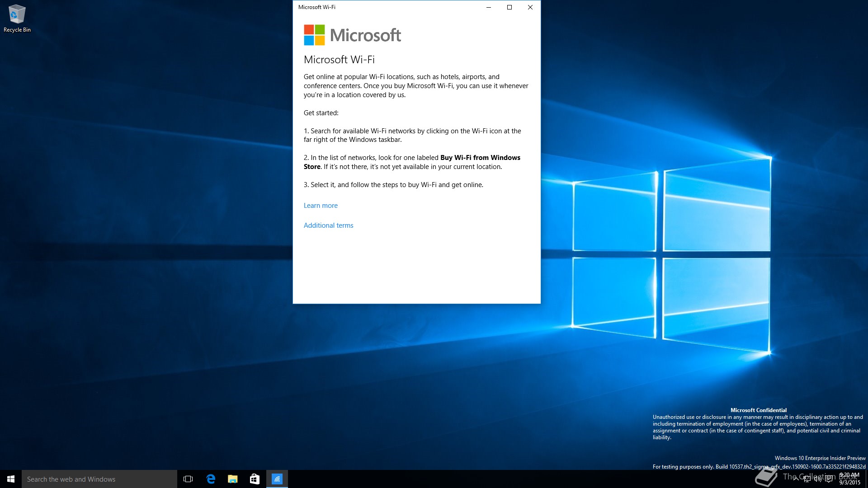Click the 'Get started:' text
Viewport: 868px width, 488px height.
[x=321, y=113]
